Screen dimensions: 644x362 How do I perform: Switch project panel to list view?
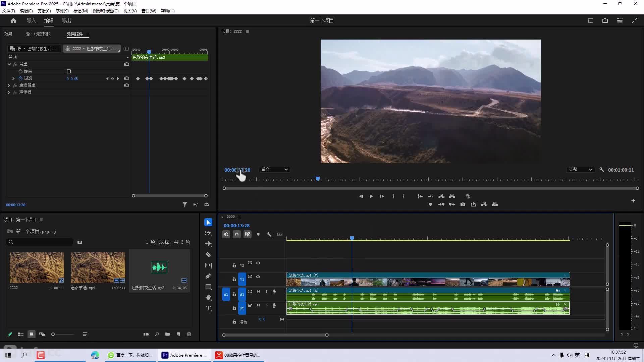[21, 334]
